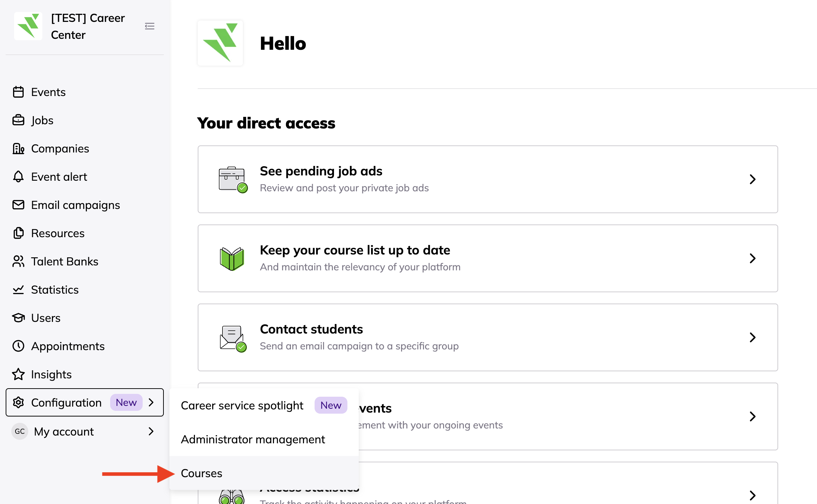This screenshot has height=504, width=817.
Task: Collapse the sidebar with the menu toggle
Action: tap(150, 26)
